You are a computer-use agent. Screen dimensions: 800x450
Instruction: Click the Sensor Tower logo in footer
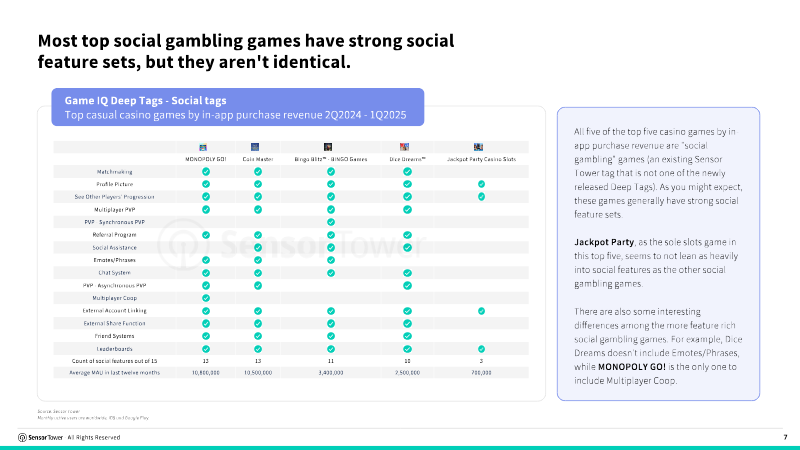point(40,437)
